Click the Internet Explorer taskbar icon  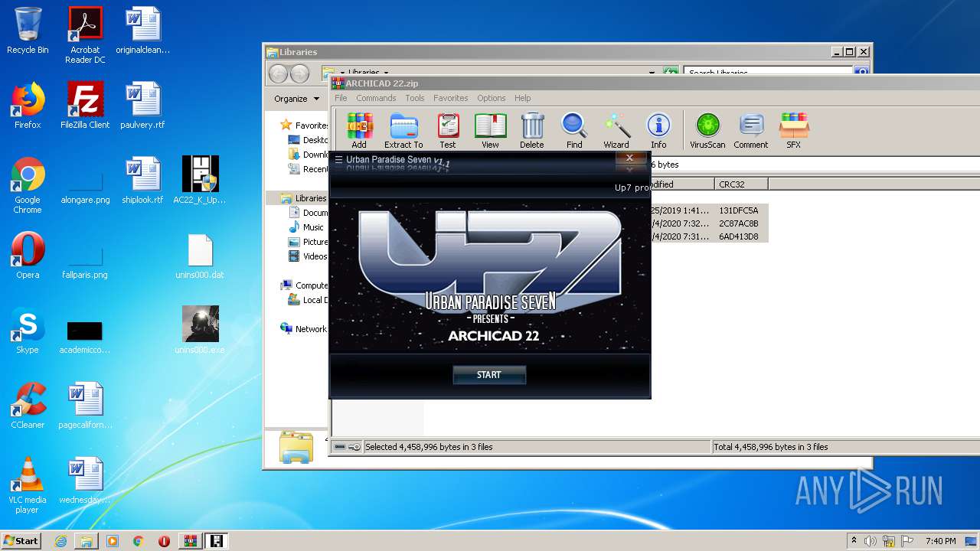(60, 541)
